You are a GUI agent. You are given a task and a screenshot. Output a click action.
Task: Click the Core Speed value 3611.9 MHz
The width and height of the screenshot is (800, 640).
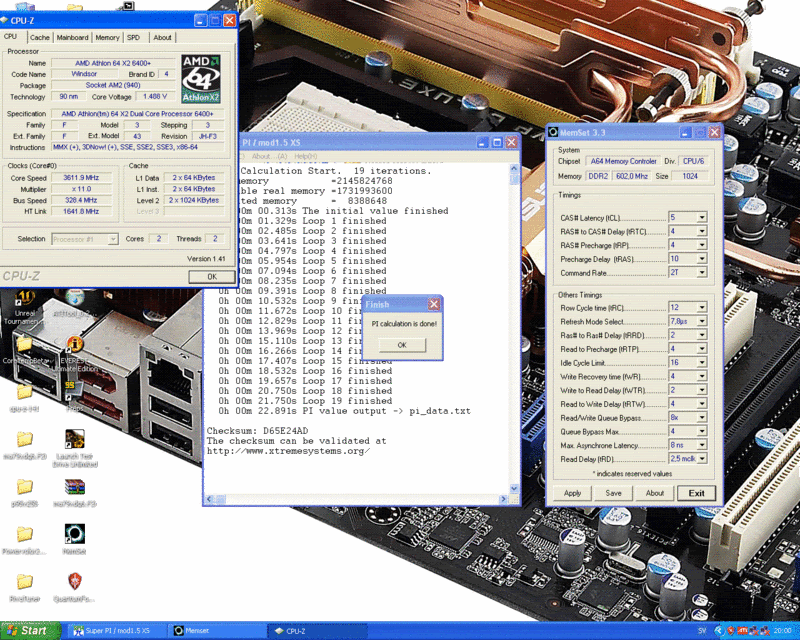(x=81, y=178)
